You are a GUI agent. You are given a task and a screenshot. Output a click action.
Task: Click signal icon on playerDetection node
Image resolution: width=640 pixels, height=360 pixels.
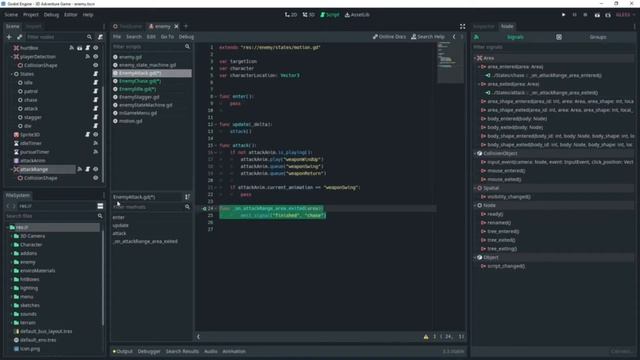[x=87, y=56]
